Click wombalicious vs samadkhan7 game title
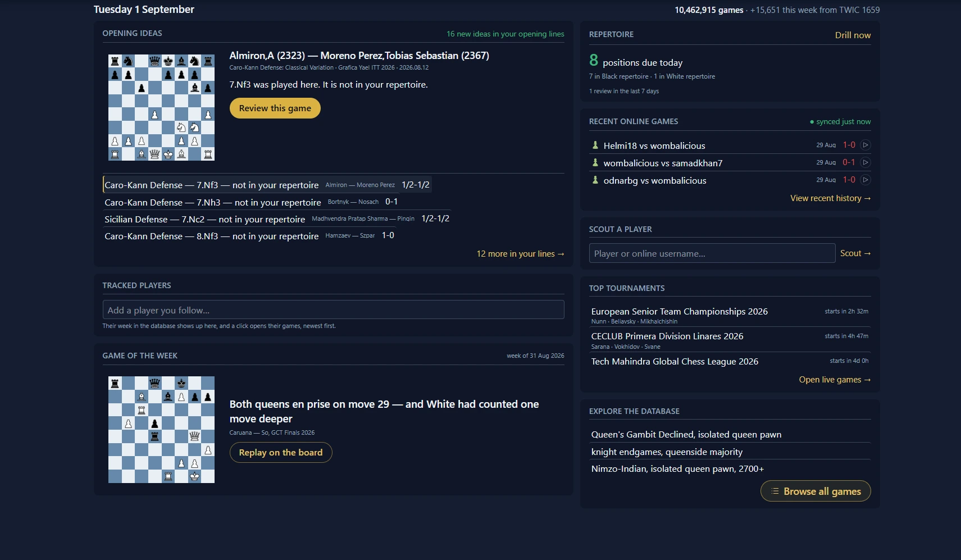 point(663,163)
